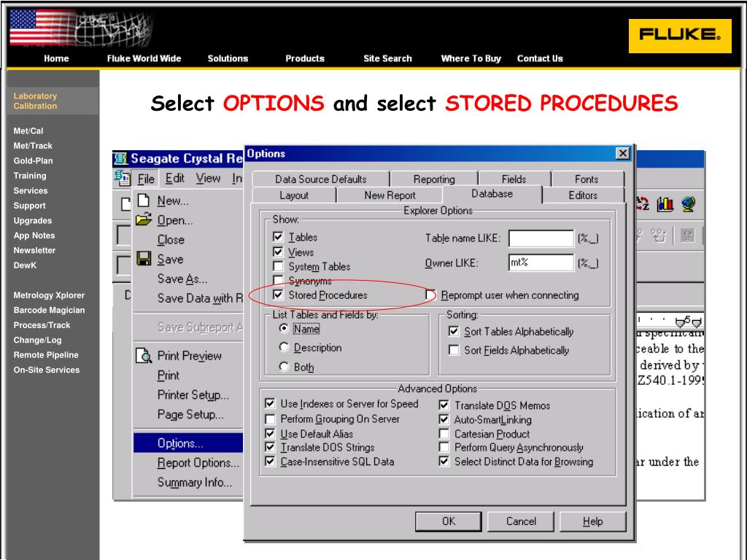Select the Description radio button

[x=284, y=347]
